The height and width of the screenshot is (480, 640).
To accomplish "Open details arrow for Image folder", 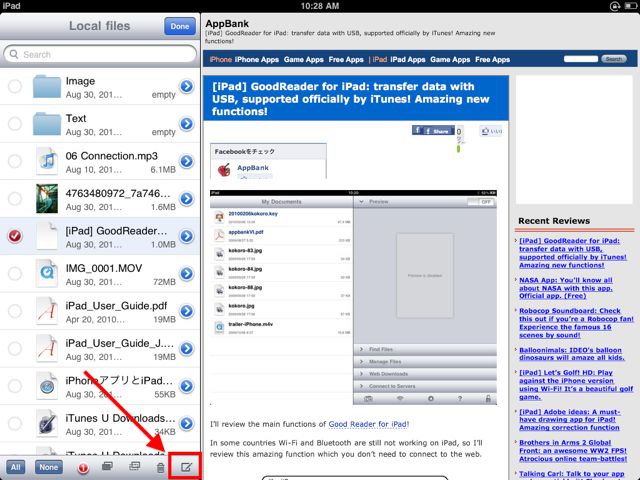I will point(187,86).
